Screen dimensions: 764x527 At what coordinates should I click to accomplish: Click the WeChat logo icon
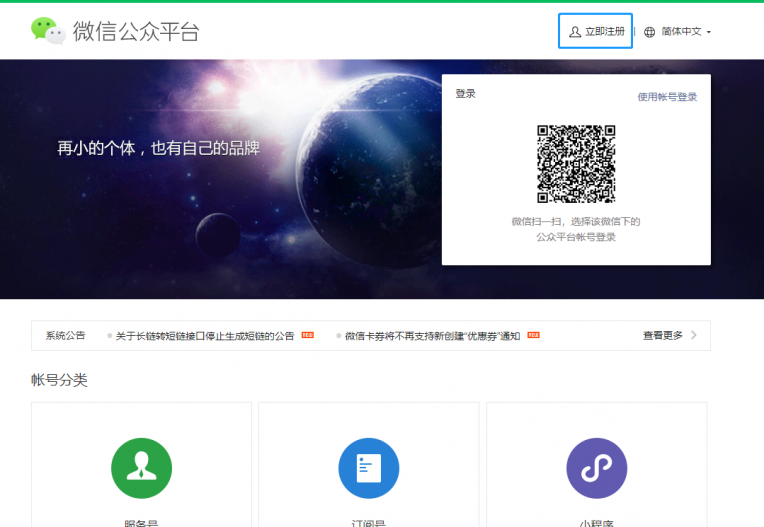tap(48, 31)
